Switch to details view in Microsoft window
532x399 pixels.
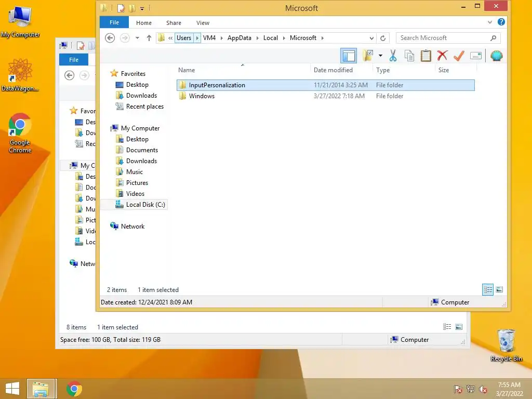click(x=488, y=289)
